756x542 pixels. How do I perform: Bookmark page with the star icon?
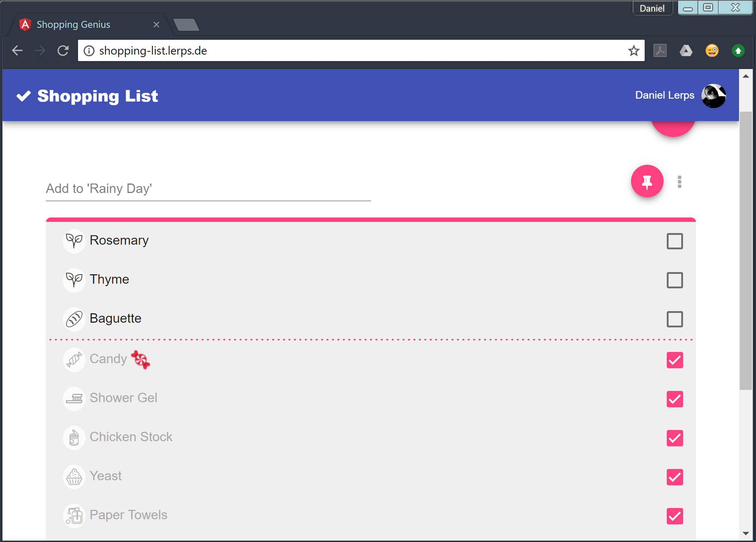click(x=634, y=51)
